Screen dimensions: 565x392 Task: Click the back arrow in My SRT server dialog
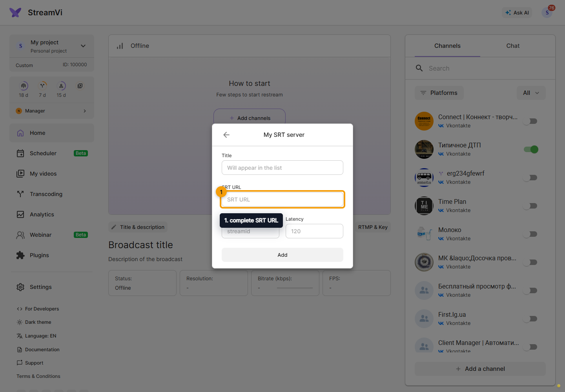226,135
